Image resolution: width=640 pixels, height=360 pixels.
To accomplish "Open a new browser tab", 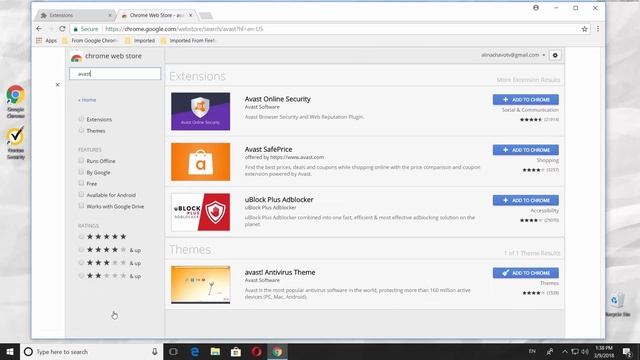I will point(205,16).
